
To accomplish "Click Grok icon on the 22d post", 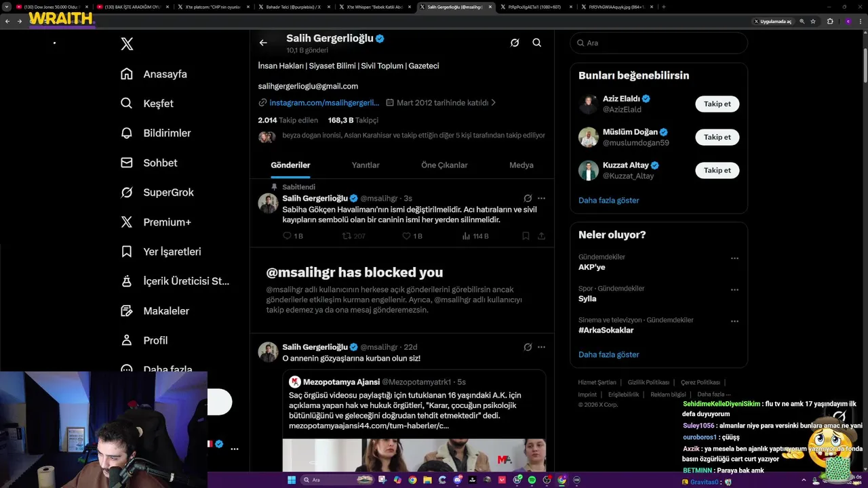I will tap(528, 347).
